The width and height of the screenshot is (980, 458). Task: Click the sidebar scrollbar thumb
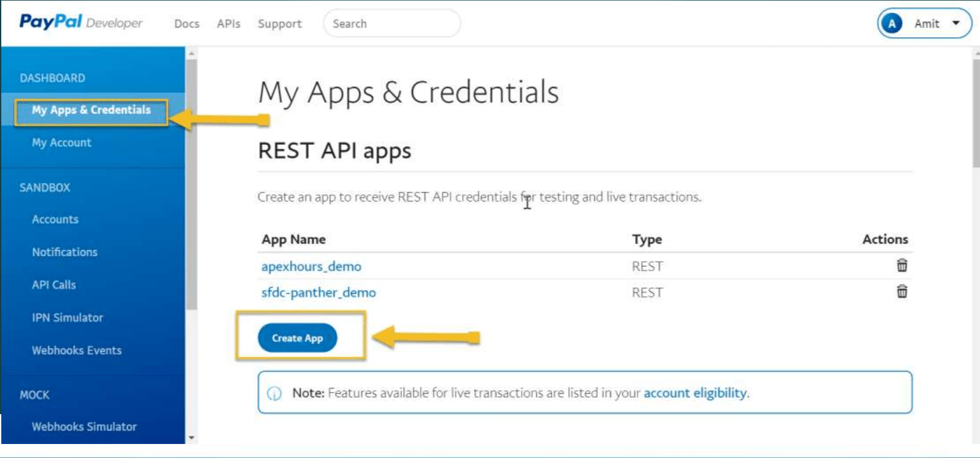[x=191, y=184]
